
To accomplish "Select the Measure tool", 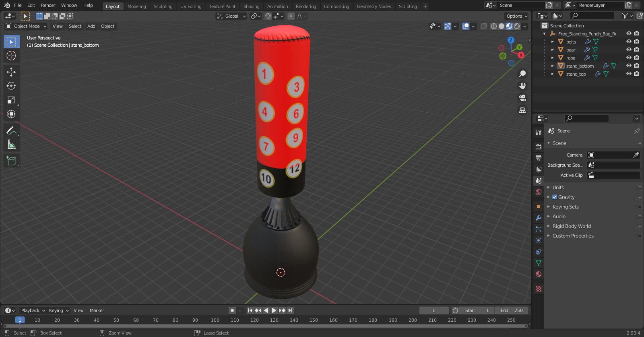I will tap(11, 145).
